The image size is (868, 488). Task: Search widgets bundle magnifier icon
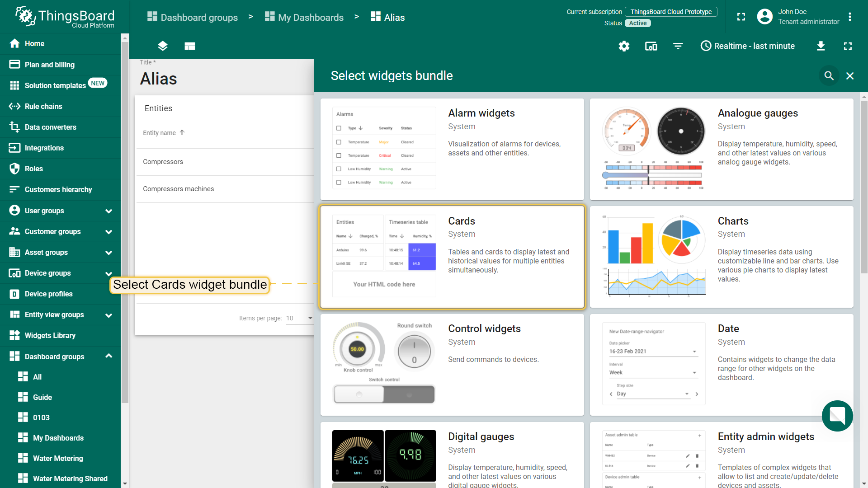tap(829, 75)
